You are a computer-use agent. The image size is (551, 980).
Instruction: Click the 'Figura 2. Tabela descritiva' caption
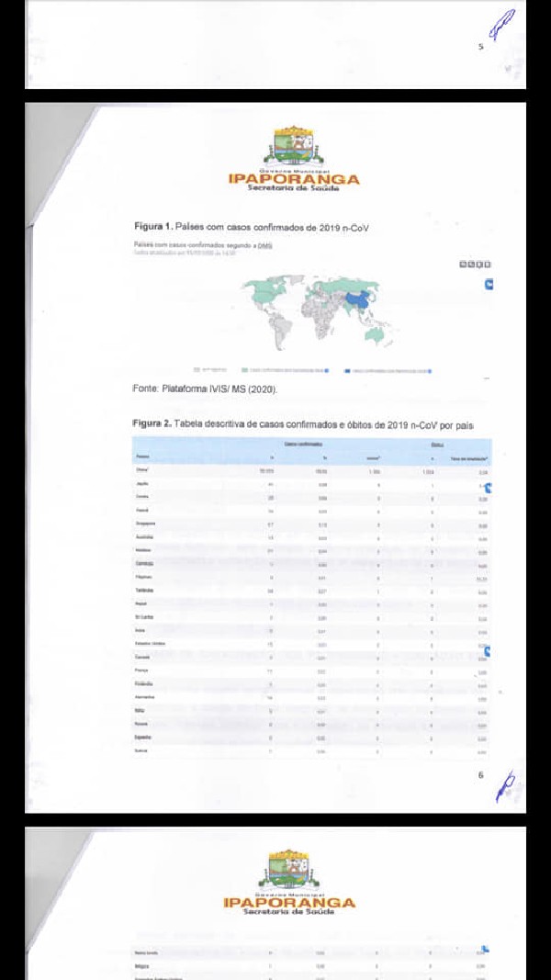click(x=303, y=424)
